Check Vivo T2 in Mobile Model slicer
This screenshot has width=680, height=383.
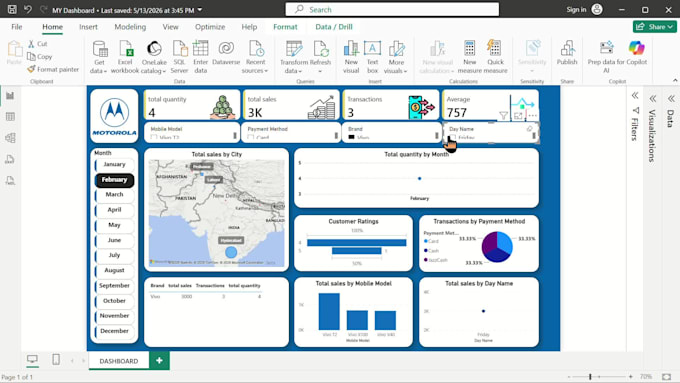tap(154, 137)
